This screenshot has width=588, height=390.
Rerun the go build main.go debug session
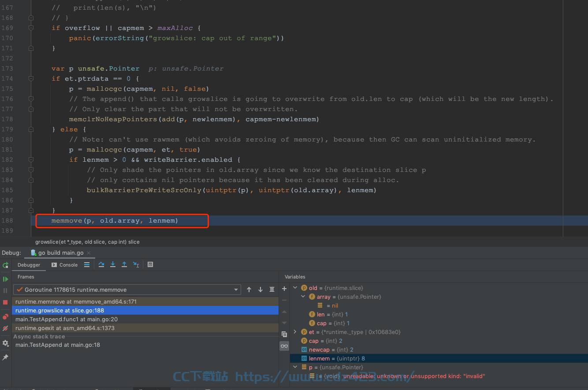coord(5,265)
